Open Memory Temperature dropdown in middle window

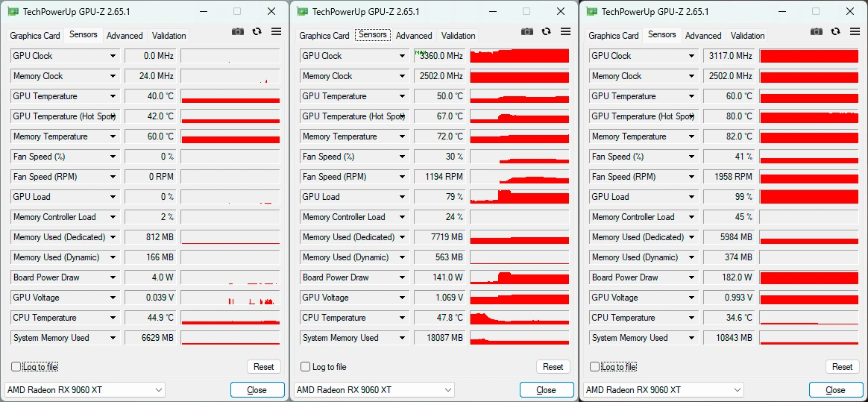point(403,136)
